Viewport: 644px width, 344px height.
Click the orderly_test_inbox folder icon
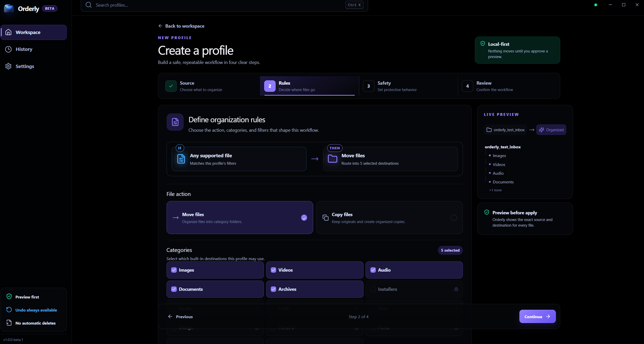[489, 130]
